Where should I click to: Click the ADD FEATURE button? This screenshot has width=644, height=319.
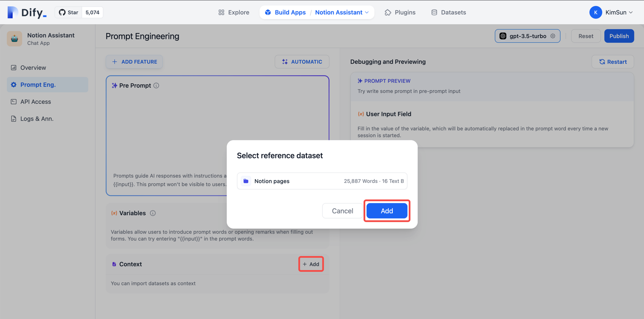tap(134, 62)
